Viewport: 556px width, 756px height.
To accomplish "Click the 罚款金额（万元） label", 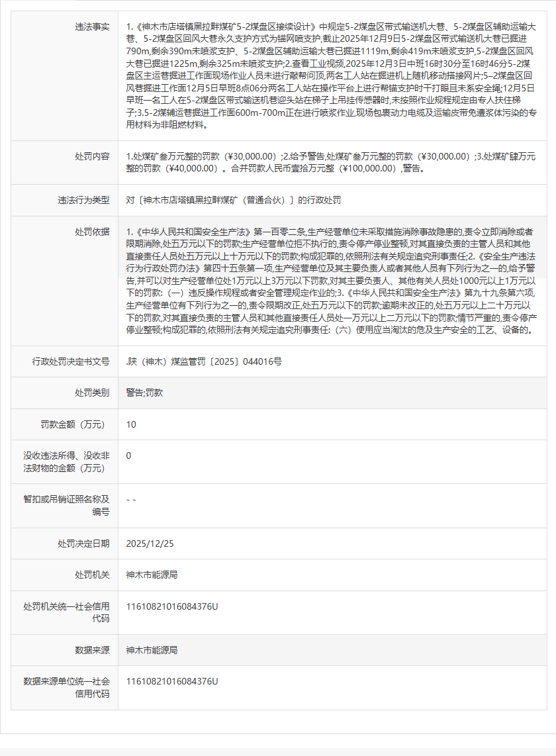I will coord(73,424).
